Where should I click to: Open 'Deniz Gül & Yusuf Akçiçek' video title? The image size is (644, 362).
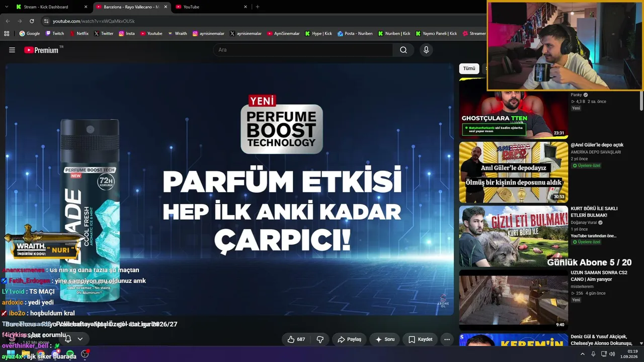[601, 340]
